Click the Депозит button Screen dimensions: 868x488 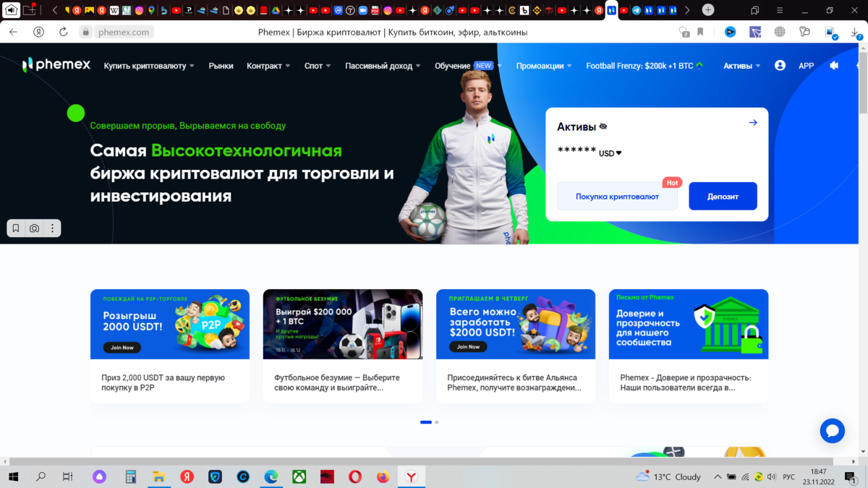click(x=723, y=196)
